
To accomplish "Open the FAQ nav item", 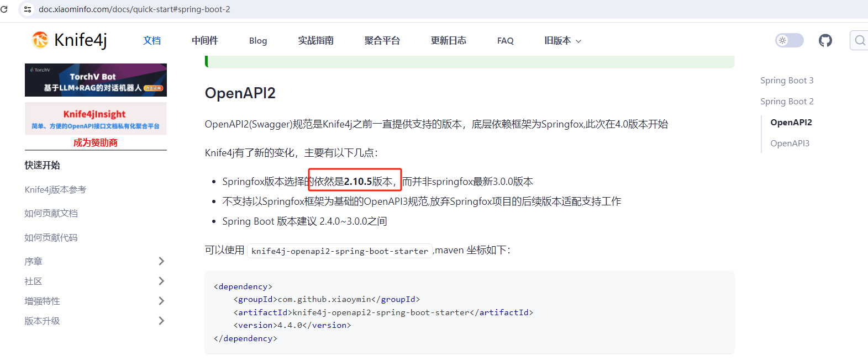I will pos(506,40).
